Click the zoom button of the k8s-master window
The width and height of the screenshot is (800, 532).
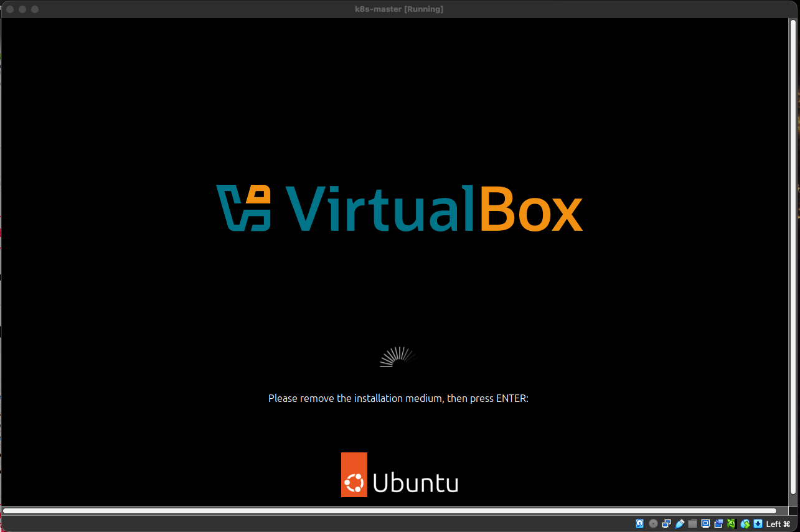pyautogui.click(x=35, y=9)
